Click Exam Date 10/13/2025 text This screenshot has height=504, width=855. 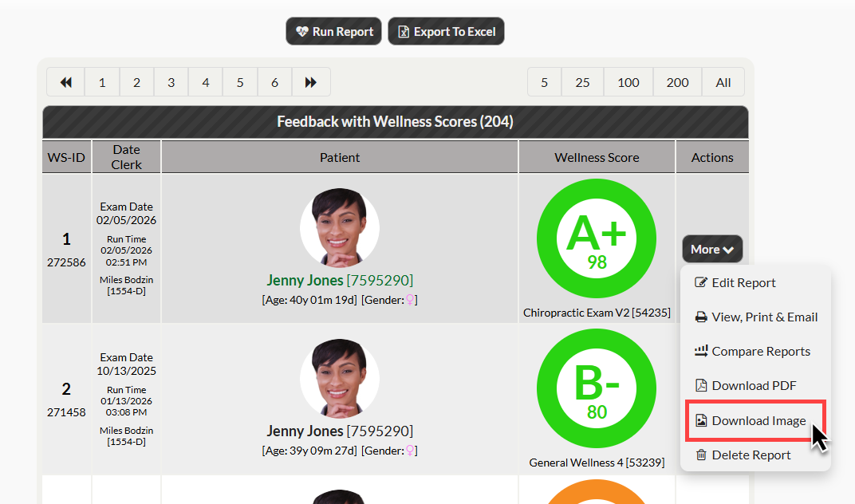127,364
